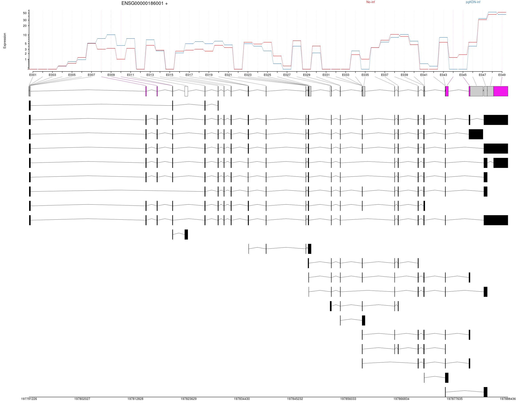Click the white exon box in gene model
The image size is (532, 403).
(x=186, y=91)
